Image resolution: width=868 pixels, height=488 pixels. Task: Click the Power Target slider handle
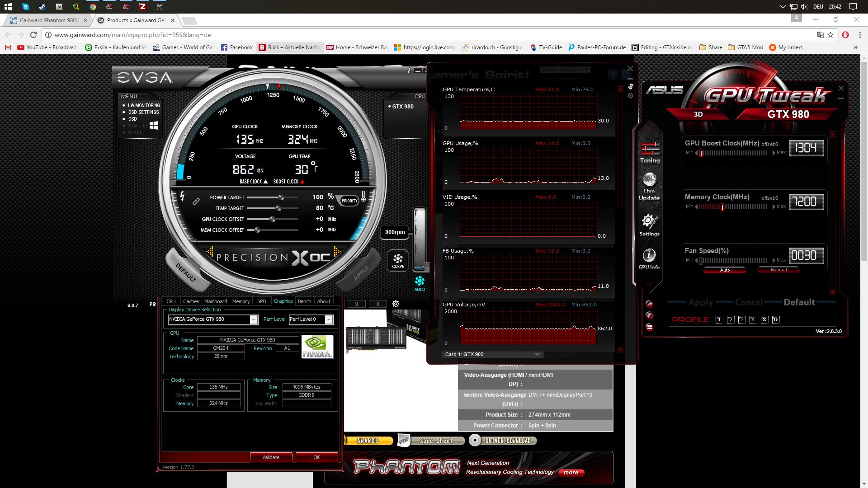coord(281,197)
